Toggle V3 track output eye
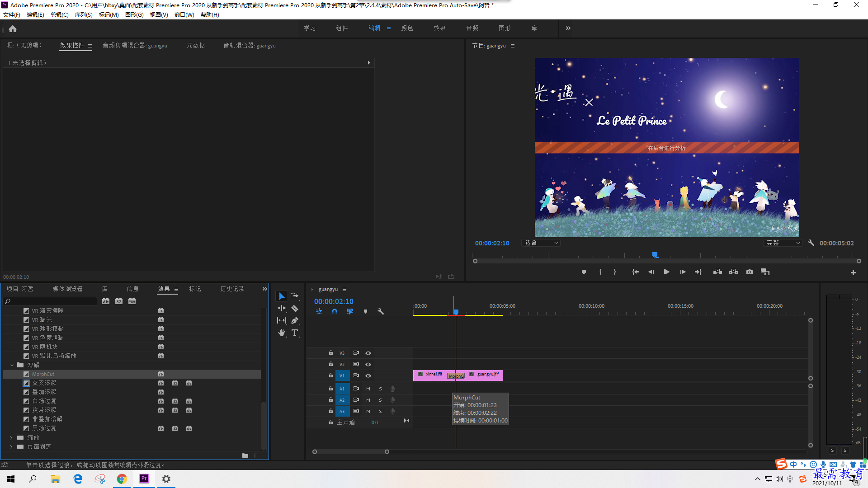868x488 pixels. [x=368, y=353]
